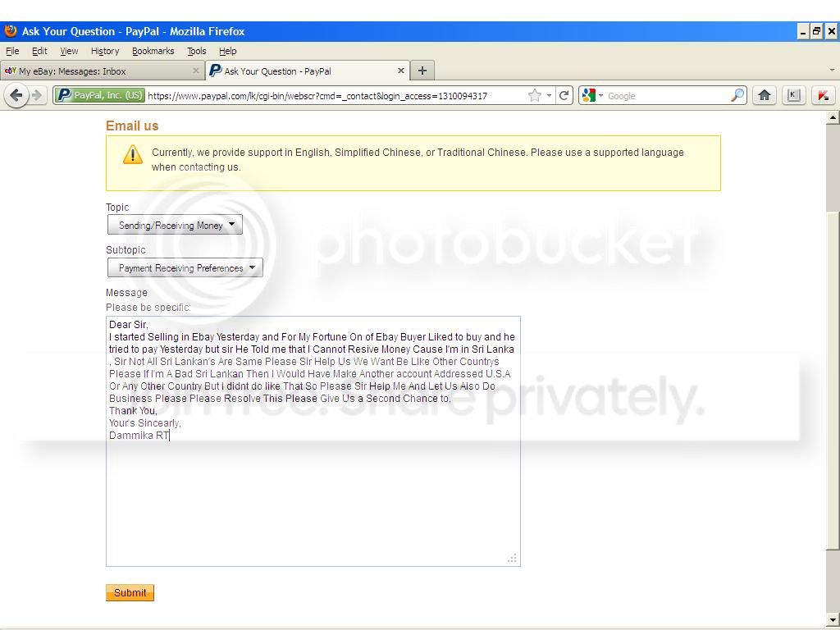
Task: Click the 'Dear Sir,' line in message
Action: pyautogui.click(x=129, y=325)
